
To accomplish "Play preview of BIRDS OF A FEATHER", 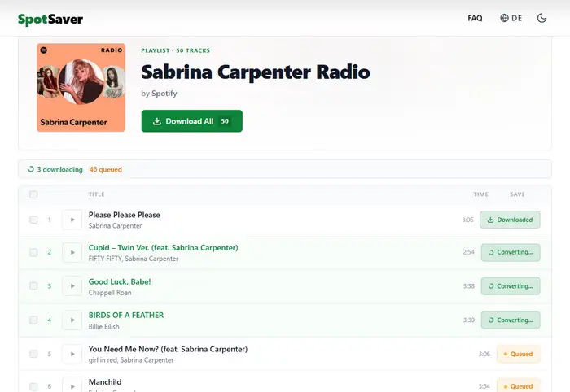I will (72, 320).
